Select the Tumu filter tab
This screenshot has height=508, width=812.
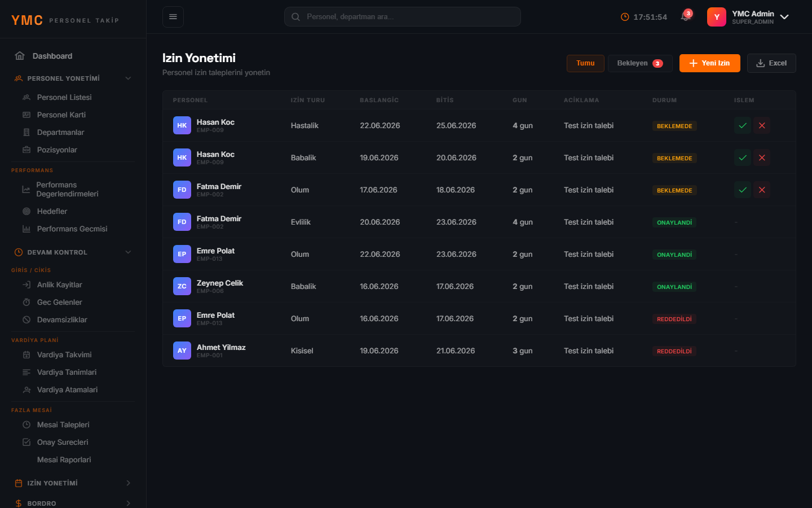pyautogui.click(x=585, y=63)
